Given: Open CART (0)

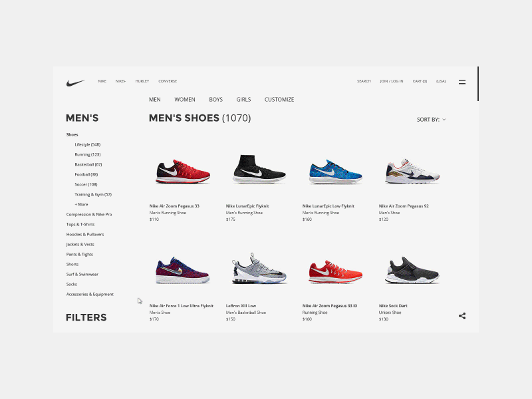Looking at the screenshot, I should [x=420, y=81].
